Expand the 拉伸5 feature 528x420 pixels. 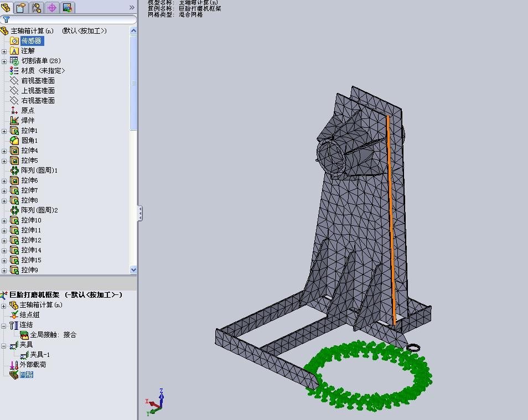tap(4, 161)
